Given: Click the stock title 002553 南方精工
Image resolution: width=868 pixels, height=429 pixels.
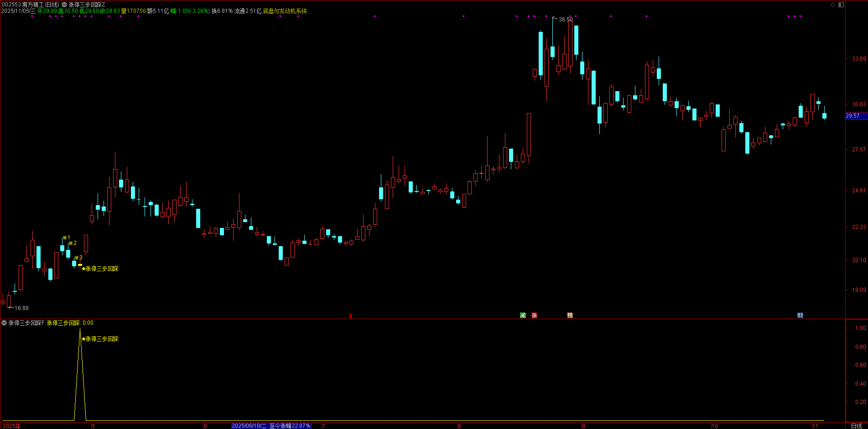Looking at the screenshot, I should [30, 5].
